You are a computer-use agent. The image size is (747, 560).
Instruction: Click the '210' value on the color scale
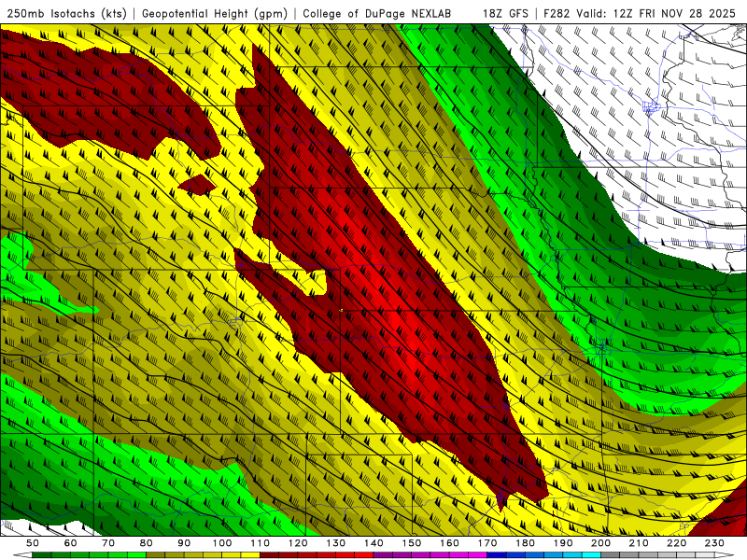(640, 543)
